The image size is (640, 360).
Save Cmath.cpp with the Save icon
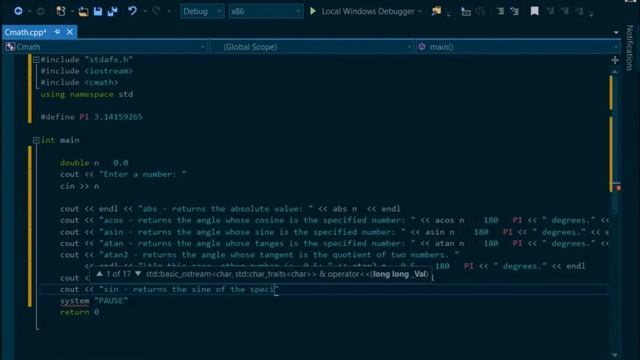click(98, 11)
